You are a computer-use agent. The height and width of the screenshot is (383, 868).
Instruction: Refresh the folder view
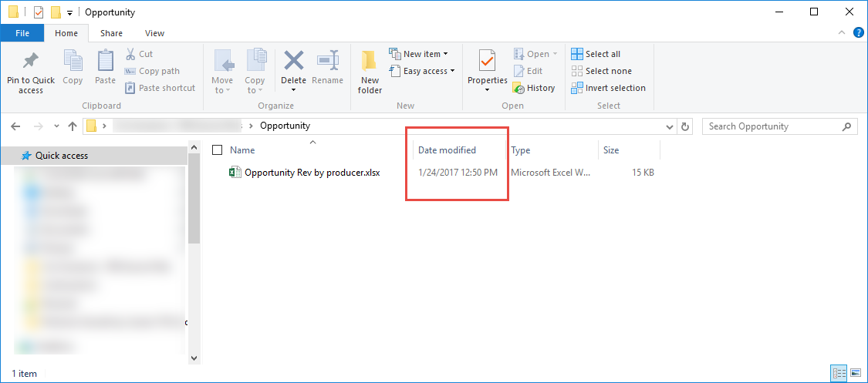[x=685, y=126]
